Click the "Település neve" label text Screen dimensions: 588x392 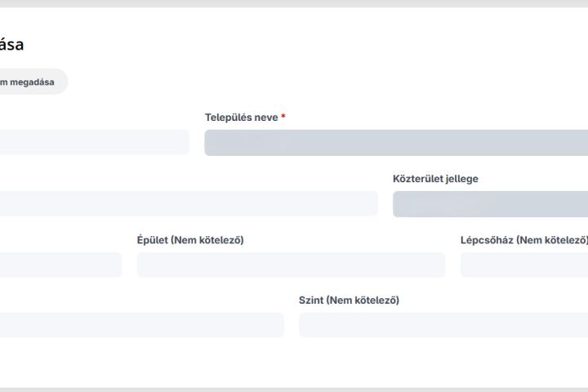pos(241,118)
